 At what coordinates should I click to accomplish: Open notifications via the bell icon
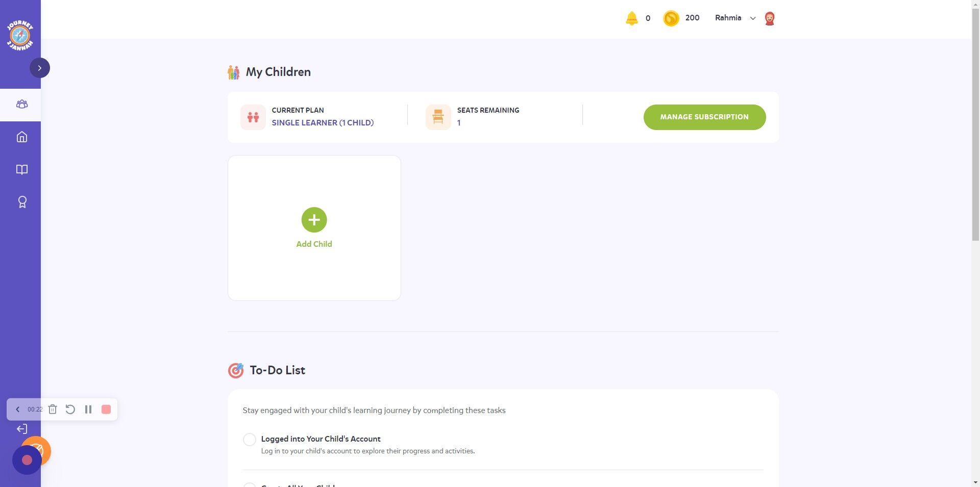click(632, 18)
